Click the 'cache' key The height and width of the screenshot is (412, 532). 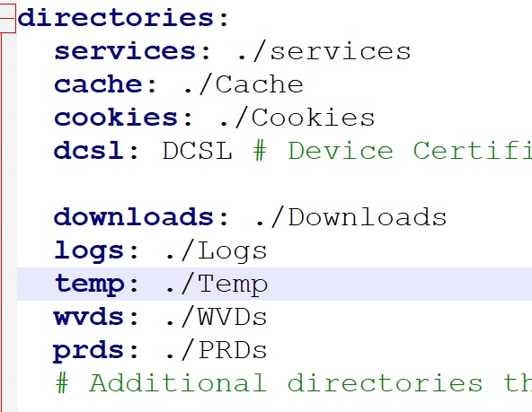(x=98, y=84)
